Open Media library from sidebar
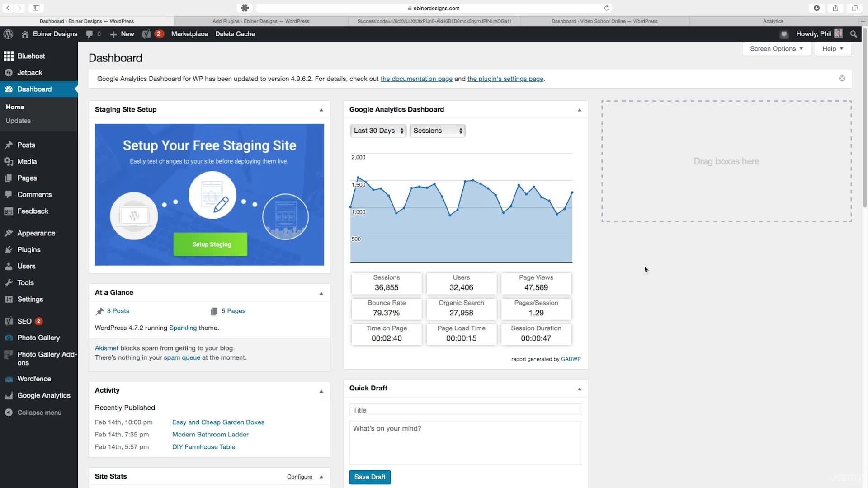868x488 pixels. click(39, 162)
